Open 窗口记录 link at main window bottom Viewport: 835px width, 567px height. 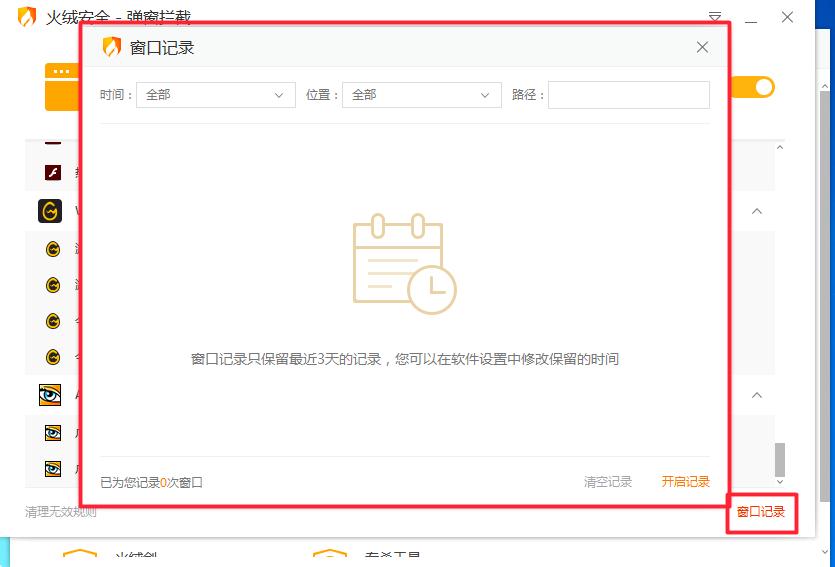click(761, 512)
